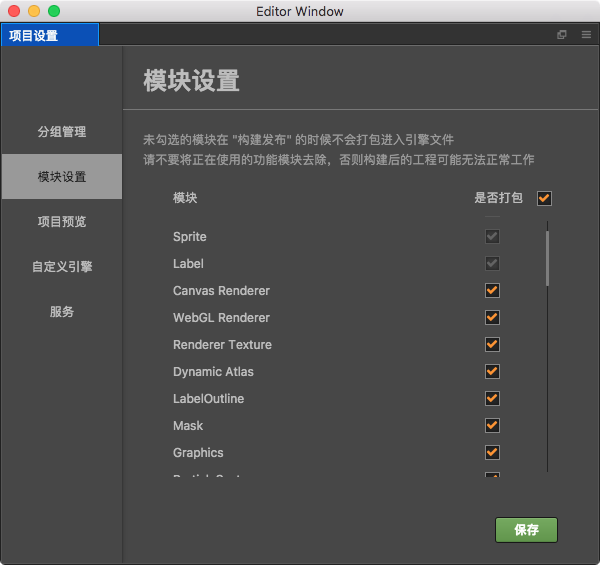Select the 模块设置 sidebar item
The width and height of the screenshot is (600, 565).
click(x=62, y=176)
